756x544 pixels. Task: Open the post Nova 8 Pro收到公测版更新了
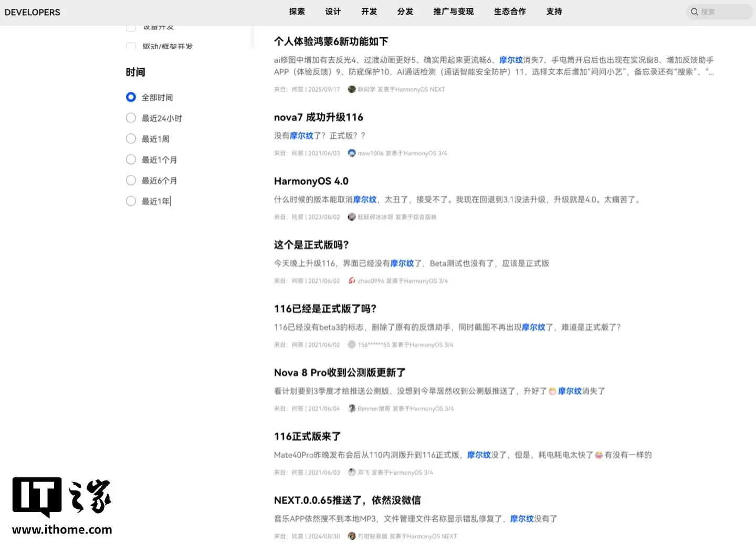coord(339,372)
